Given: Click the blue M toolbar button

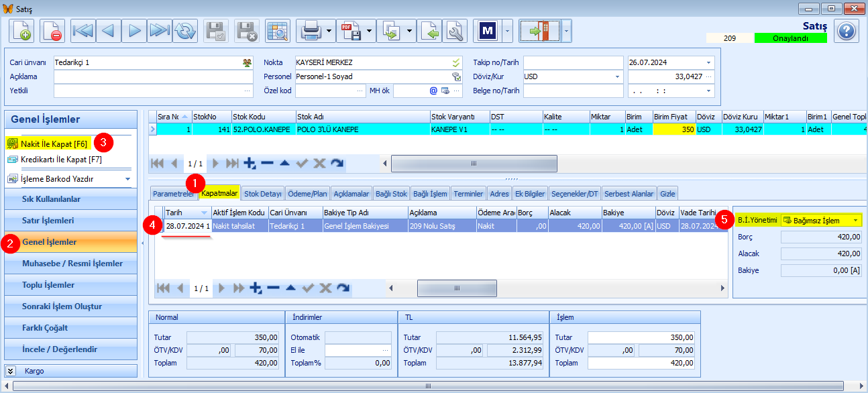Looking at the screenshot, I should pos(487,31).
